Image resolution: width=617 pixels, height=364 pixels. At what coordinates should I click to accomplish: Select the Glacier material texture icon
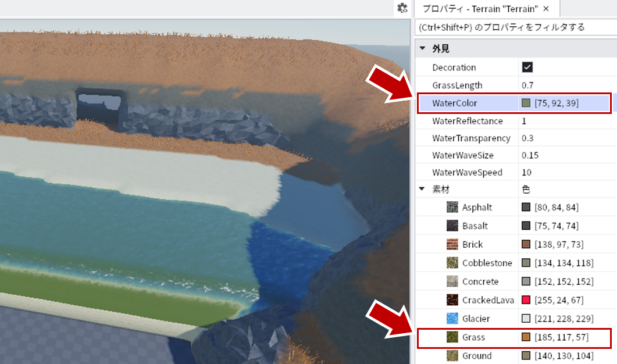tap(452, 318)
